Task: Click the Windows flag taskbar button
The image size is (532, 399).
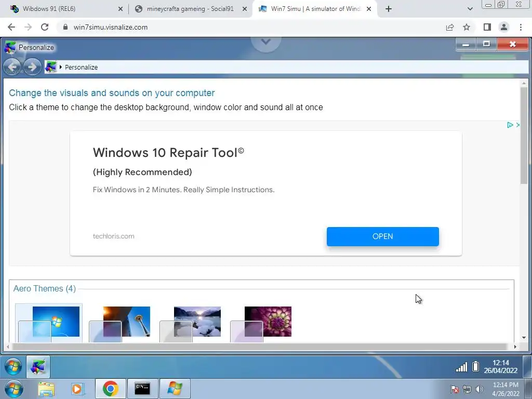Action: [x=175, y=389]
